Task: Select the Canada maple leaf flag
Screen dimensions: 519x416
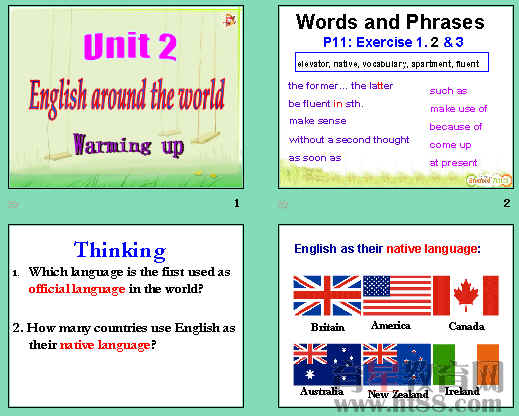Action: tap(466, 296)
